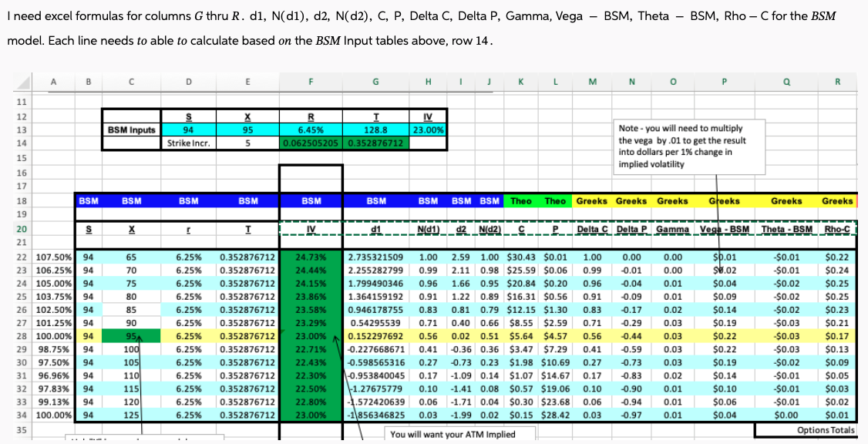Select the column R header
Screen dimensions: 868x444
[x=836, y=82]
